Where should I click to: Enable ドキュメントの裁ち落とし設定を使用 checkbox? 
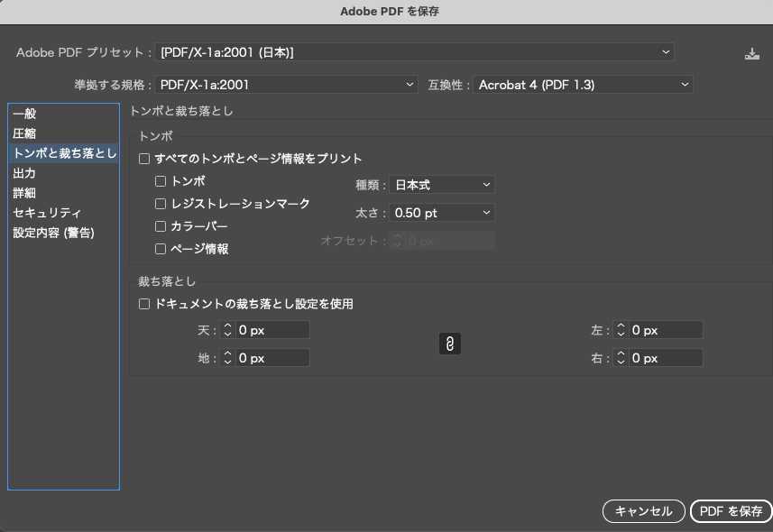[x=144, y=305]
